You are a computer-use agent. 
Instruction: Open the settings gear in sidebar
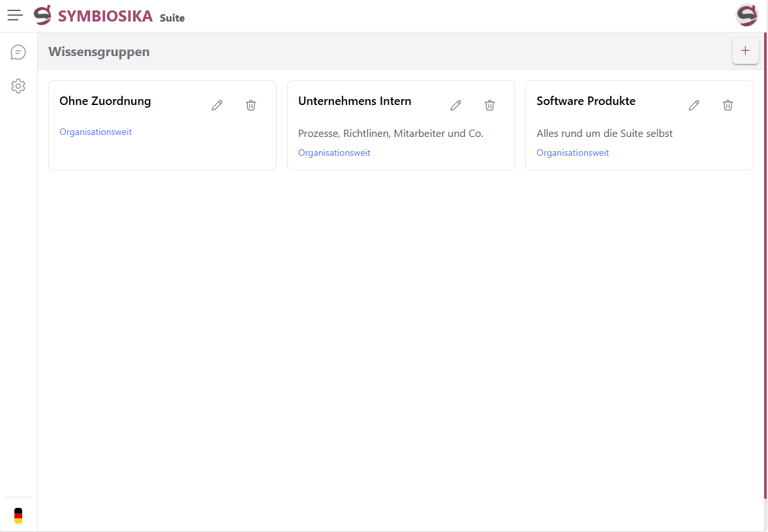pyautogui.click(x=18, y=86)
